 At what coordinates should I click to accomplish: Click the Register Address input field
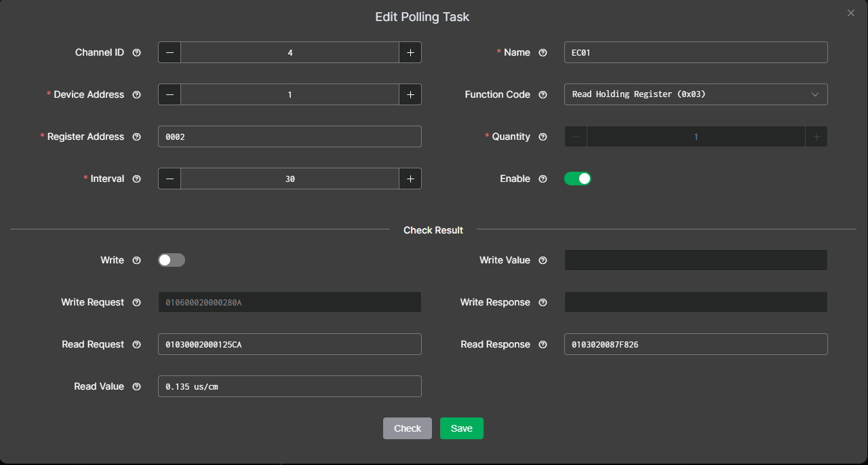pyautogui.click(x=290, y=136)
